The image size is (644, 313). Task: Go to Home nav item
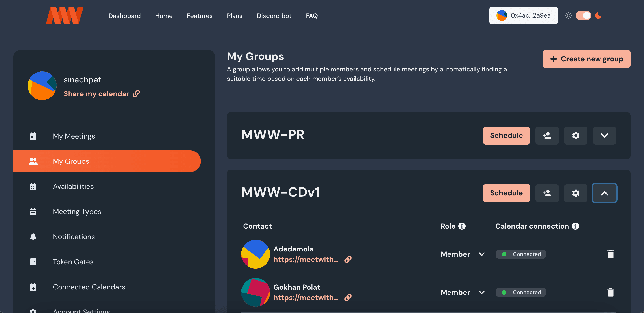pos(164,16)
